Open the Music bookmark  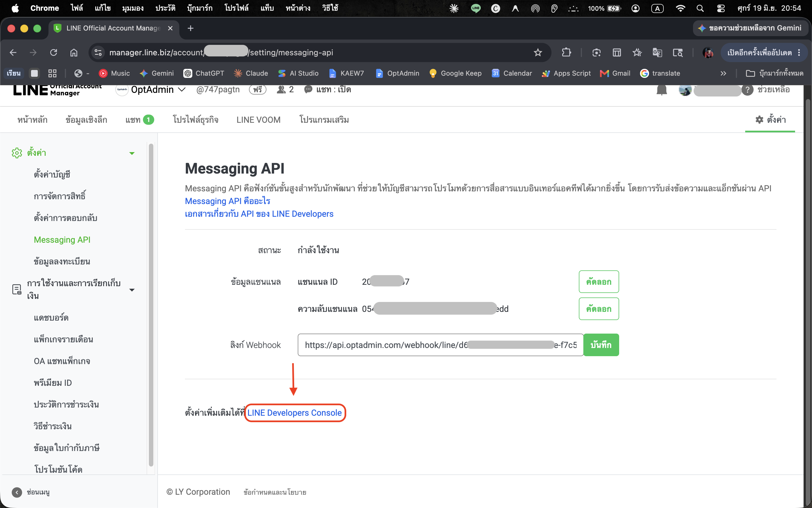(114, 73)
